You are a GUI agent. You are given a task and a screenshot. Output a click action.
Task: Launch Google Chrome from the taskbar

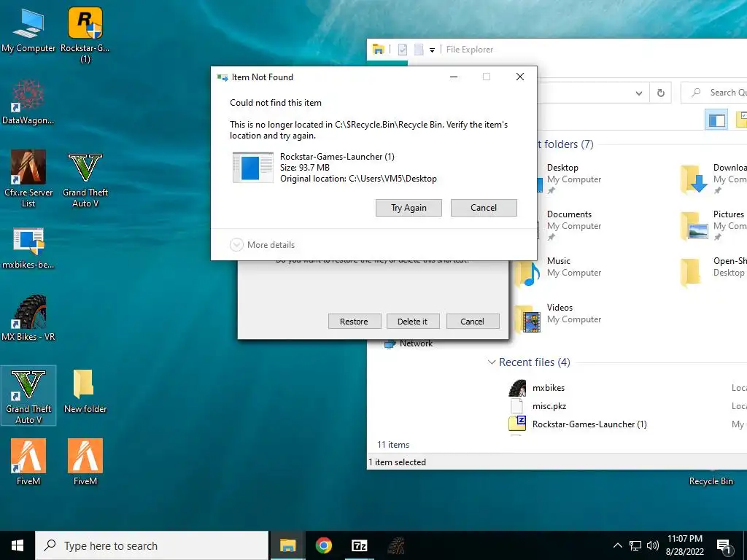tap(323, 545)
